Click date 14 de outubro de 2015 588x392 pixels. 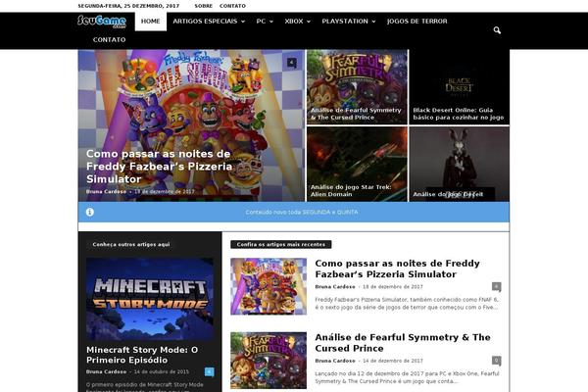[x=162, y=371]
